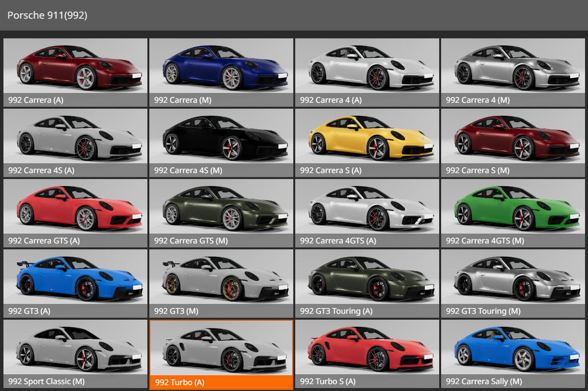Select the blue 992 GT3 (A) with wing
The image size is (588, 391).
(75, 279)
